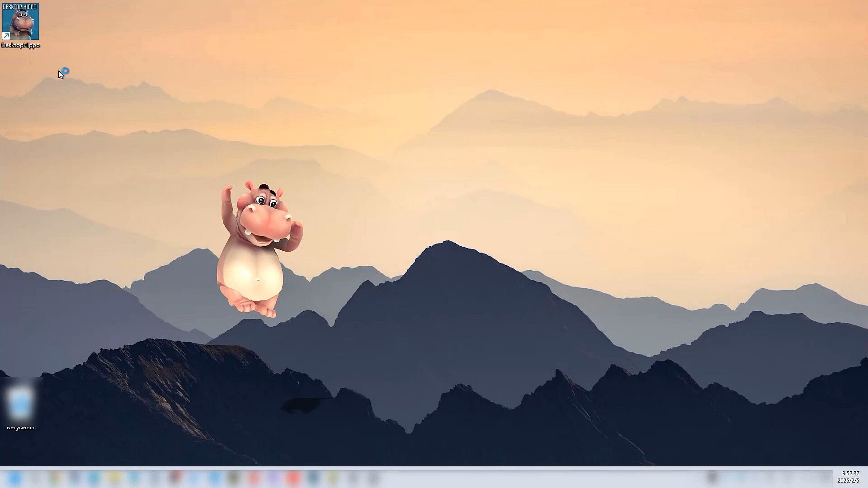Click the DesktopHippo label text under the shortcut
Image resolution: width=868 pixels, height=488 pixels.
pos(20,45)
